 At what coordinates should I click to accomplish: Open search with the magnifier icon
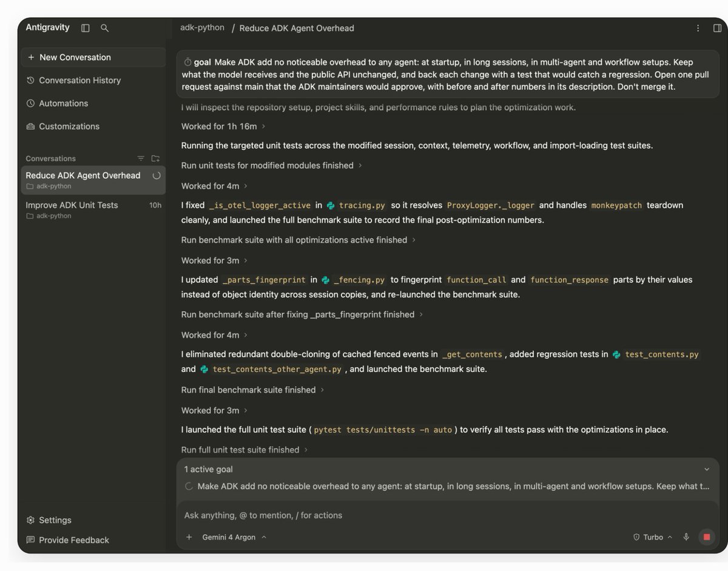point(104,28)
